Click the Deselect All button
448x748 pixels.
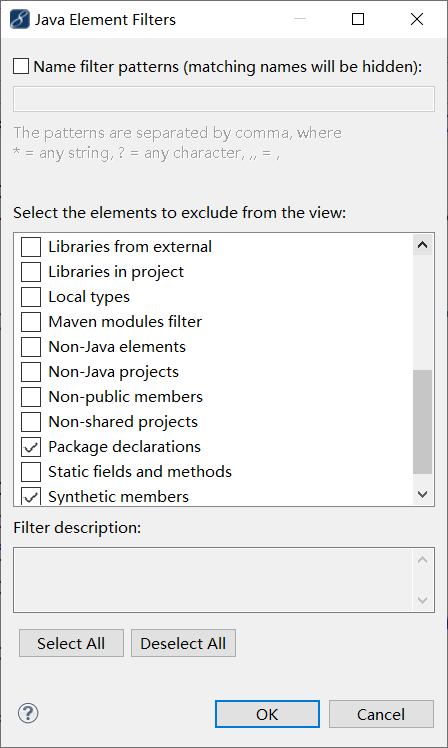183,643
